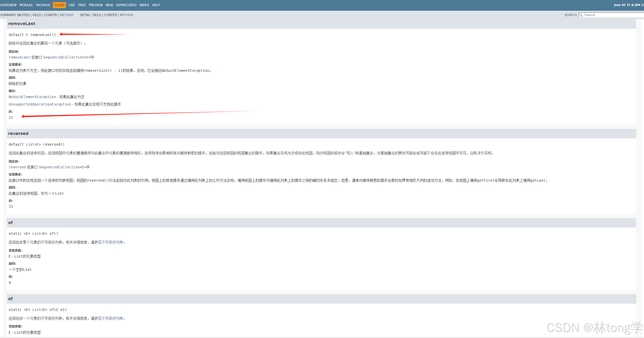The width and height of the screenshot is (644, 338).
Task: Jump to METHOD summary section
Action: [67, 15]
